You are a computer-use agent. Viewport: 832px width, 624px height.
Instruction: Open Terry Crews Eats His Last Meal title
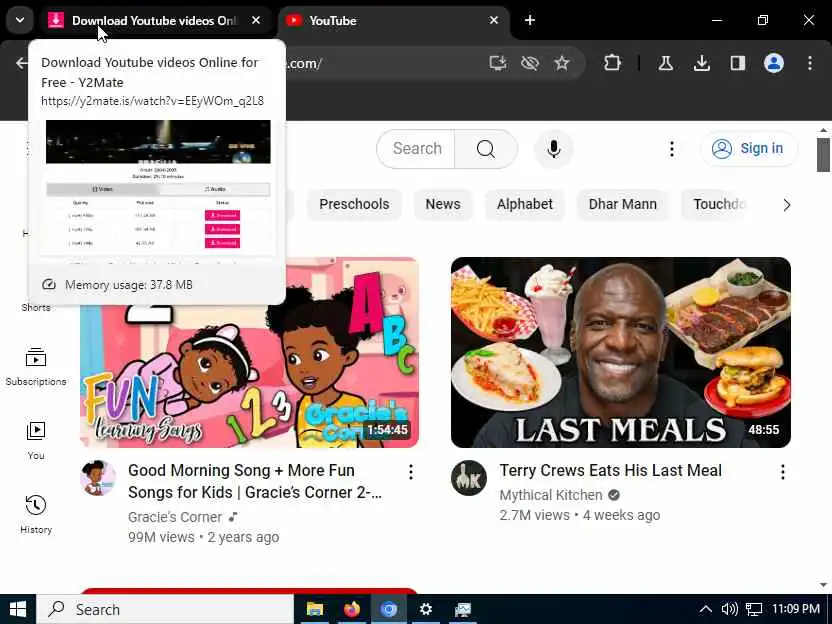610,470
